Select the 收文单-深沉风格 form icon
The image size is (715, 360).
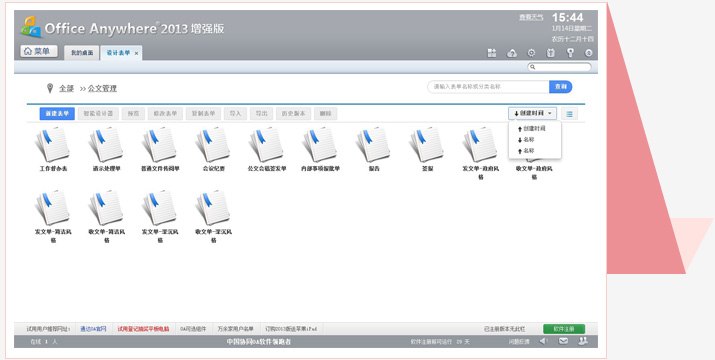coord(213,208)
